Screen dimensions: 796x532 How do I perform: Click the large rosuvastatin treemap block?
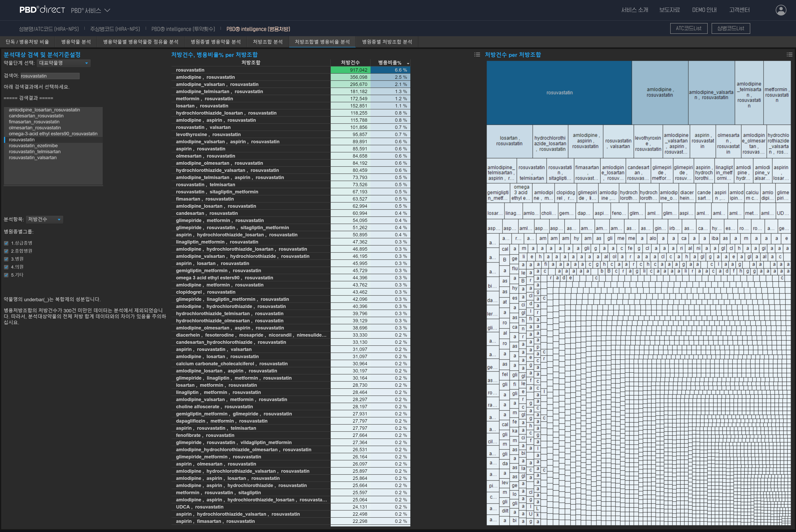click(559, 93)
